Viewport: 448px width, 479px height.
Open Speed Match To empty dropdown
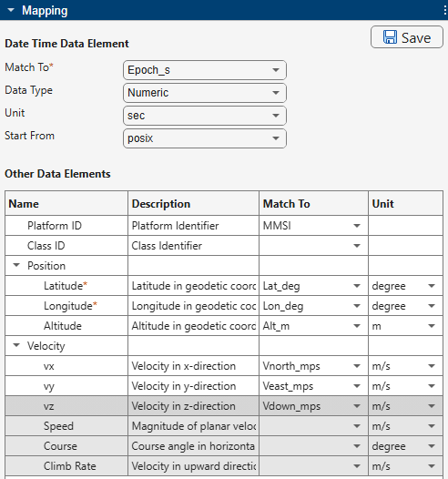pos(313,426)
